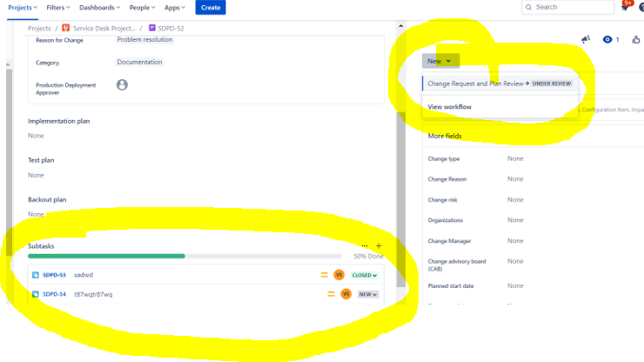
Task: Open the People menu
Action: coord(142,7)
